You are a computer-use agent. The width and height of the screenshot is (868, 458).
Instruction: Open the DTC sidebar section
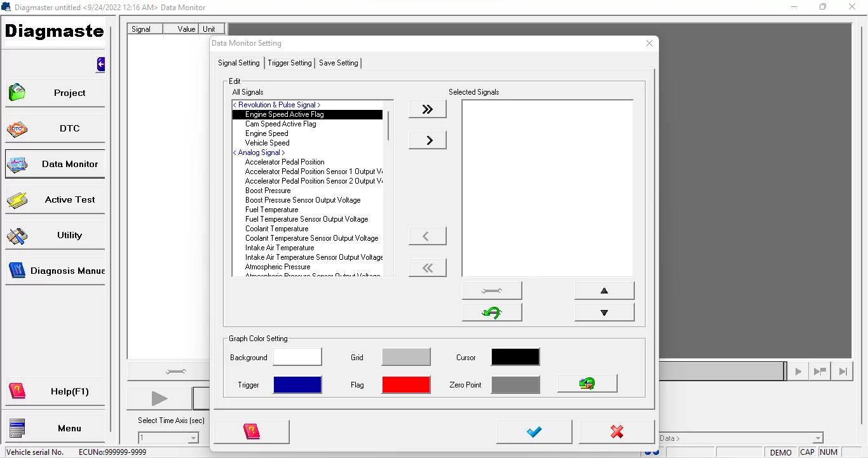pyautogui.click(x=55, y=128)
